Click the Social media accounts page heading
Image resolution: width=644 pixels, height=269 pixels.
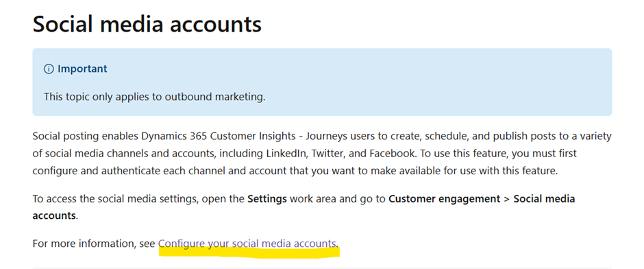click(147, 24)
